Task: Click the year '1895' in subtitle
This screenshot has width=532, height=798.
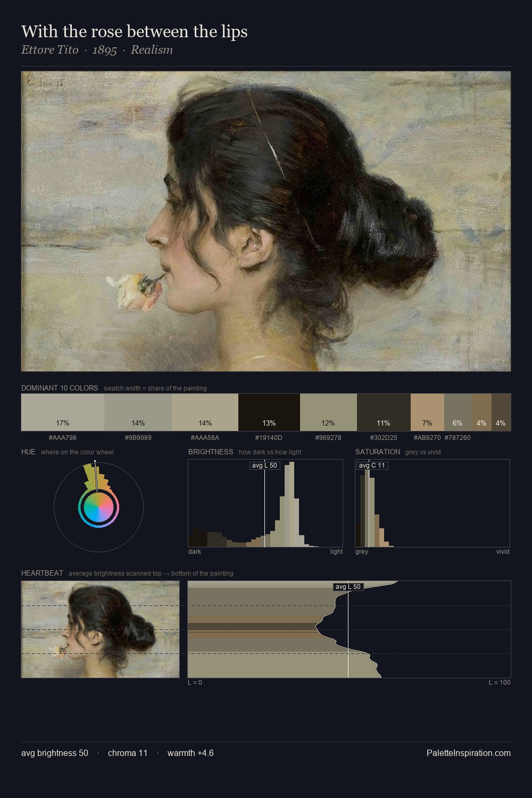Action: 104,50
